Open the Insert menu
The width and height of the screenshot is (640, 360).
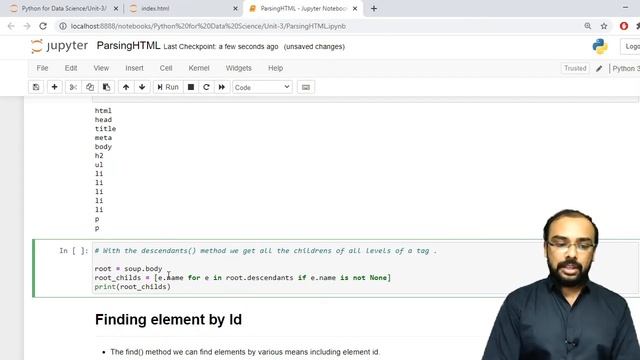134,68
